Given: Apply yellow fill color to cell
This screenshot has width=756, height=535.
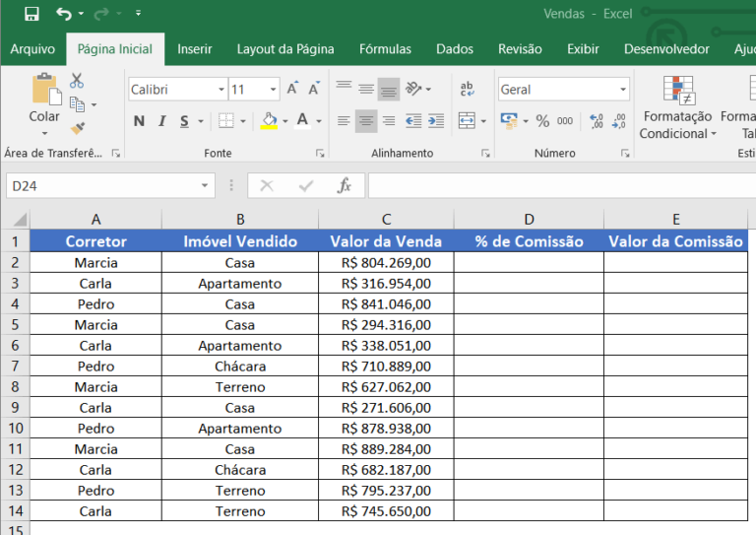Looking at the screenshot, I should (x=269, y=121).
